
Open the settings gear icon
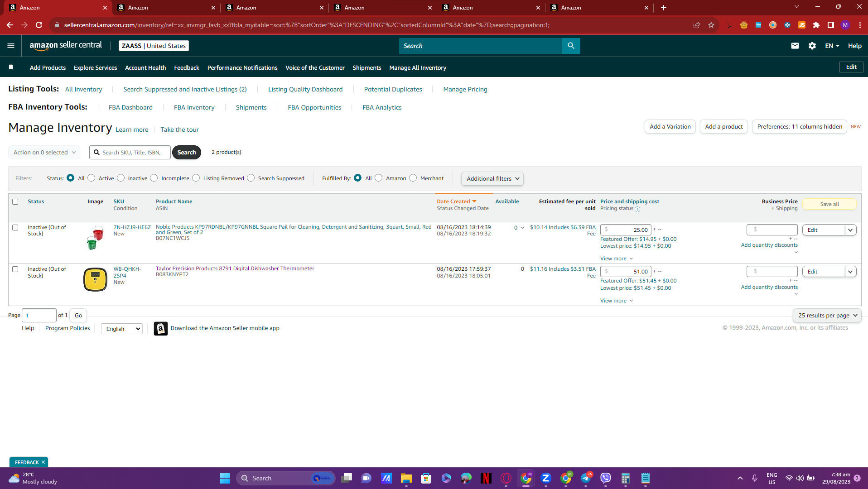812,46
